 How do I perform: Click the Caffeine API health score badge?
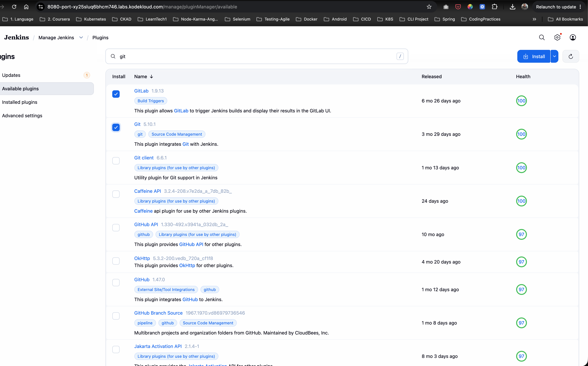521,201
